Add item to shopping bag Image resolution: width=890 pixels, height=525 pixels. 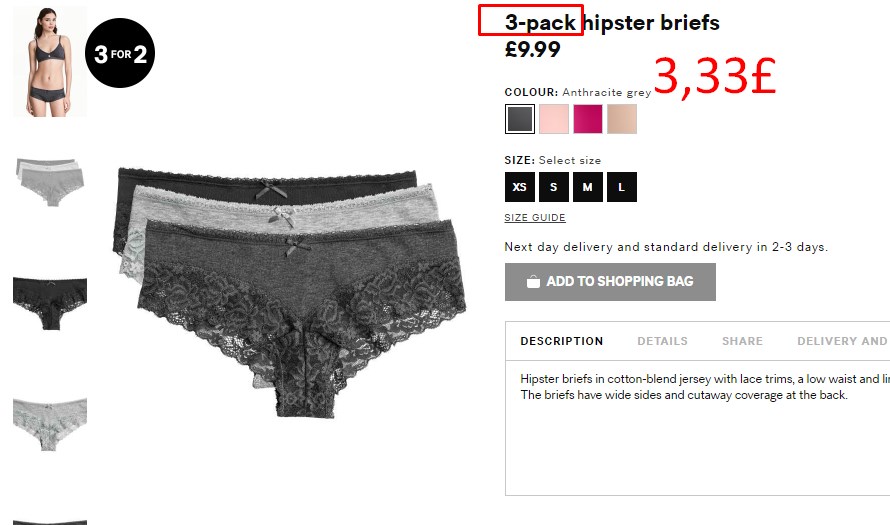[610, 282]
